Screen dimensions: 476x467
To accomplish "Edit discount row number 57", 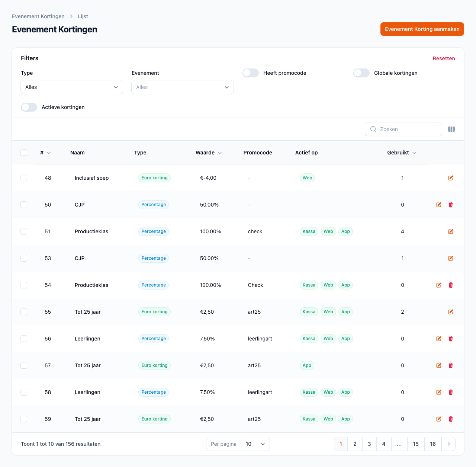I will (x=438, y=365).
